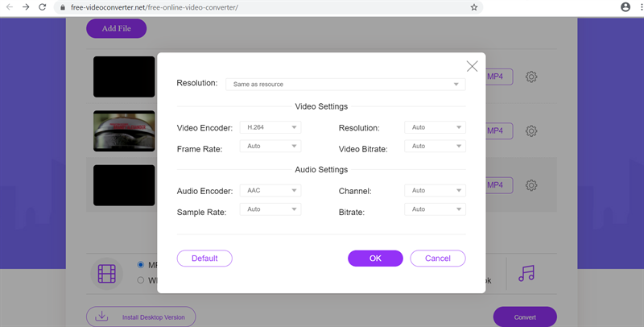Reload the page in browser
The image size is (644, 327).
point(42,7)
